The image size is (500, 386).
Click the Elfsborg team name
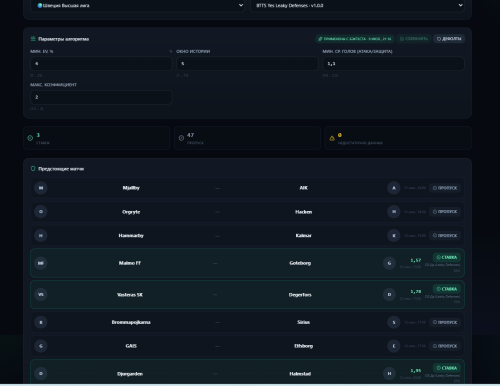coord(303,346)
